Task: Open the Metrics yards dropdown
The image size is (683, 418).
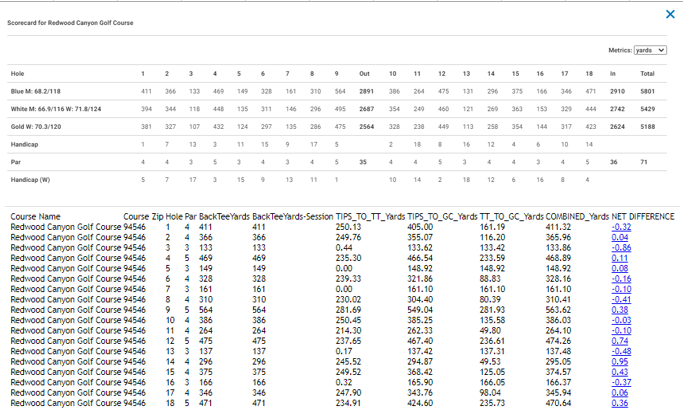Action: point(650,50)
